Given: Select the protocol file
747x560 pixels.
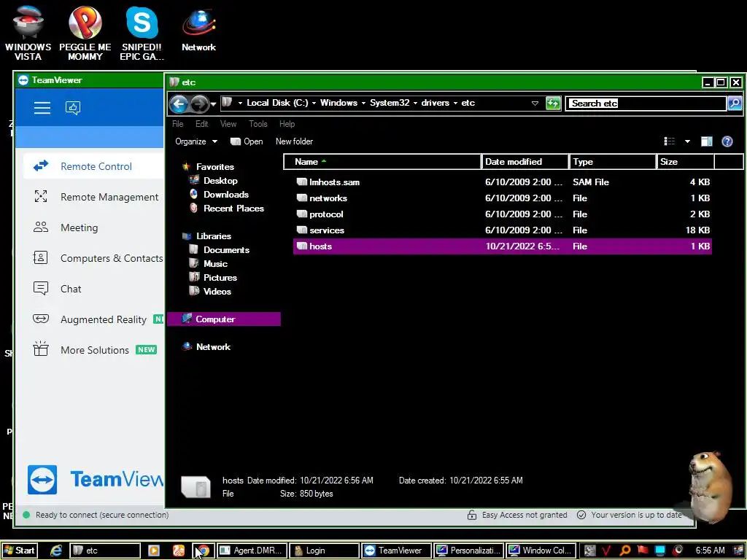Looking at the screenshot, I should pos(502,214).
